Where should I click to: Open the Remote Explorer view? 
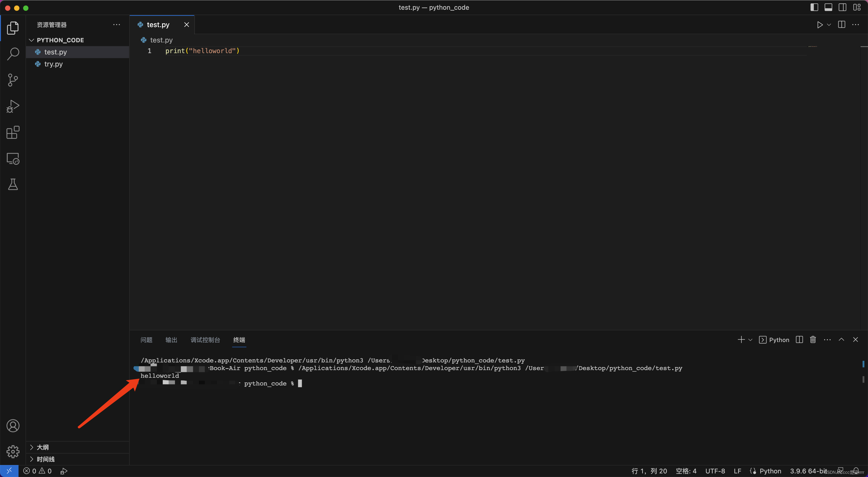click(13, 158)
